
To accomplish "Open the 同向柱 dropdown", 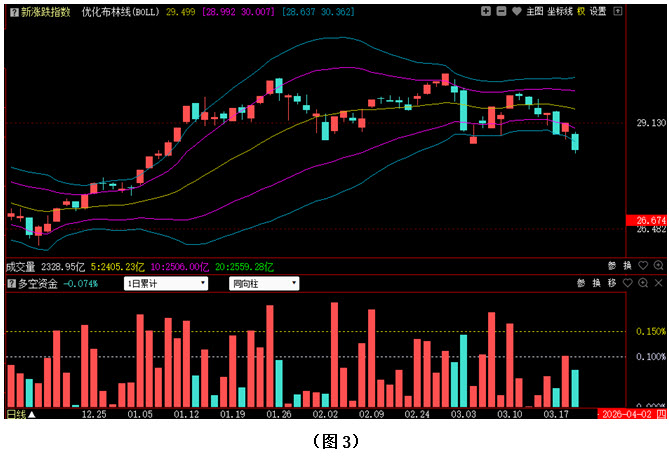I will tap(263, 283).
